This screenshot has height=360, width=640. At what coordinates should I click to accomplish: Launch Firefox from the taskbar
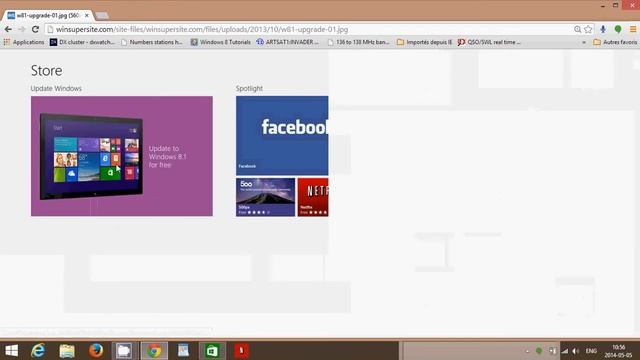click(96, 350)
